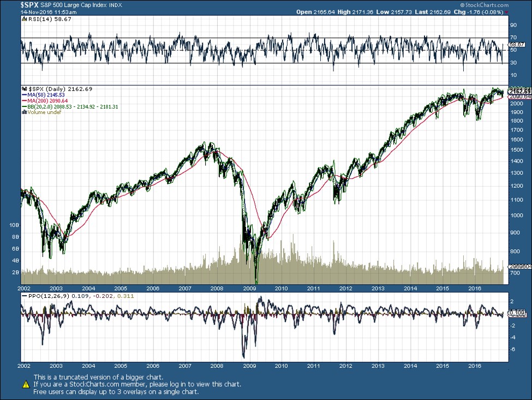Viewport: 532px width, 400px height.
Task: Click the MA(50) 2145.53 legend text
Action: 46,95
